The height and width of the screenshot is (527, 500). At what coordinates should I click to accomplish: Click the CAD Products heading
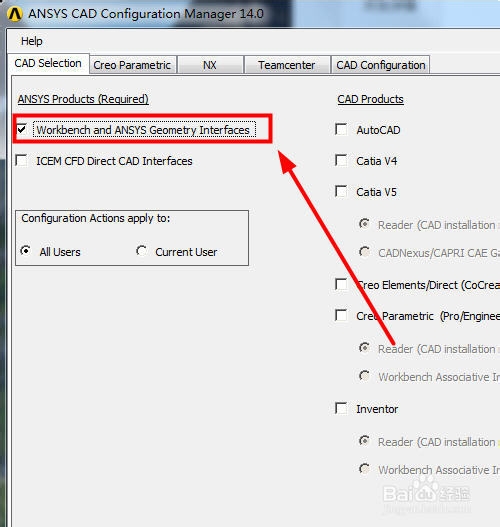point(370,99)
